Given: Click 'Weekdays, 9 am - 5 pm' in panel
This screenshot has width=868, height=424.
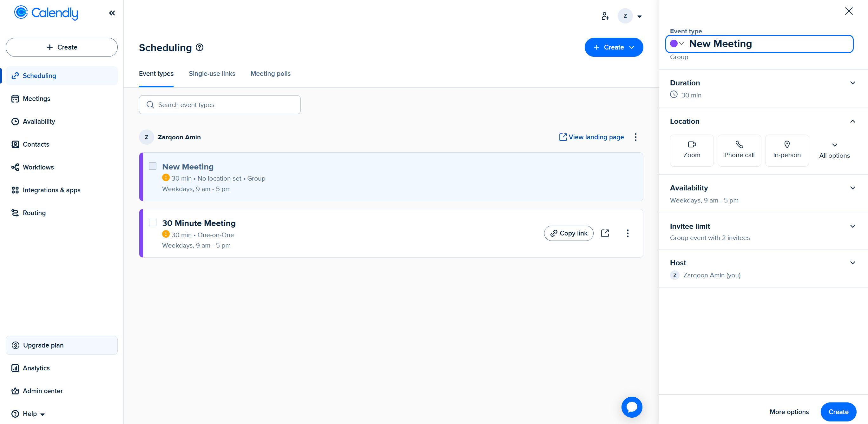Looking at the screenshot, I should coord(704,201).
